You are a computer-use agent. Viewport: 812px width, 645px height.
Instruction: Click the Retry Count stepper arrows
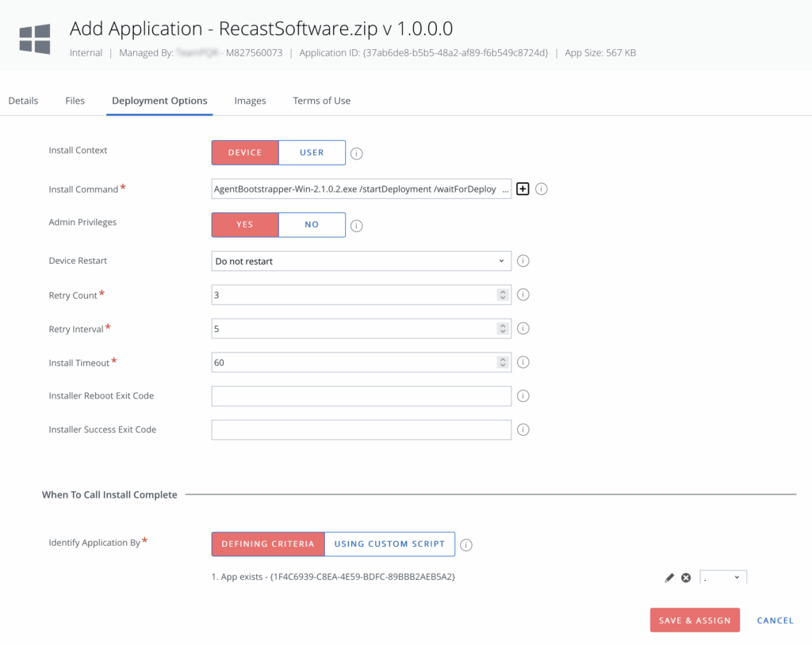tap(502, 295)
